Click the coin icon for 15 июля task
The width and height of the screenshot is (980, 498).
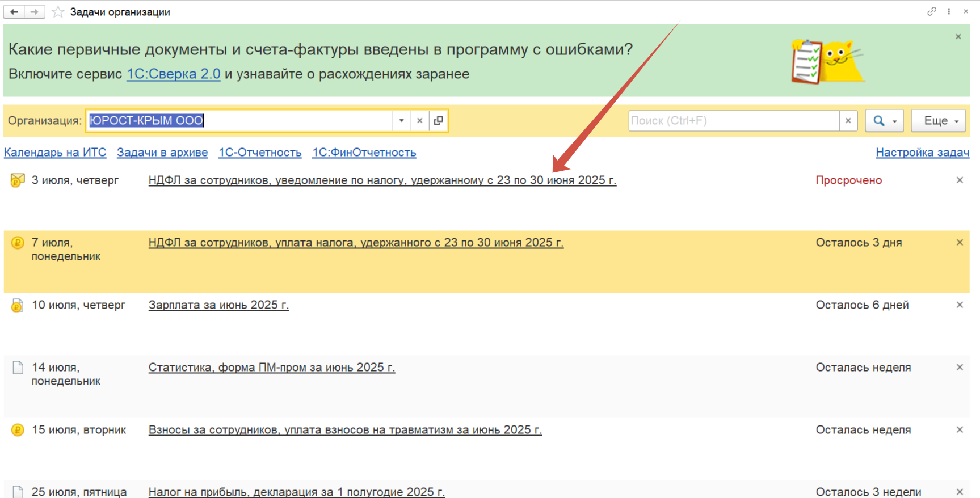pyautogui.click(x=18, y=430)
